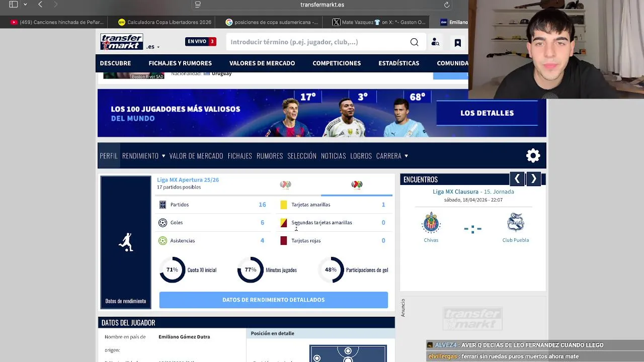Click the Partidos shirt icon
Viewport: 644px width, 362px height.
pos(163,205)
